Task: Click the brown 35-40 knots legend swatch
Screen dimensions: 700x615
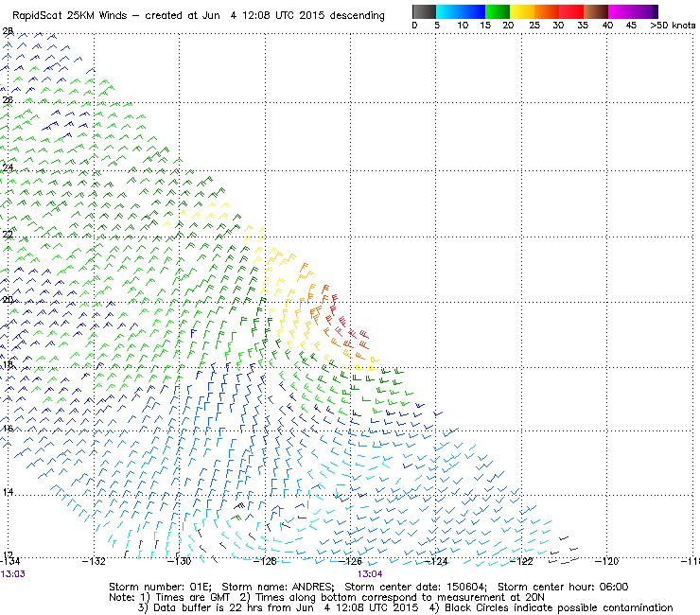Action: click(596, 11)
